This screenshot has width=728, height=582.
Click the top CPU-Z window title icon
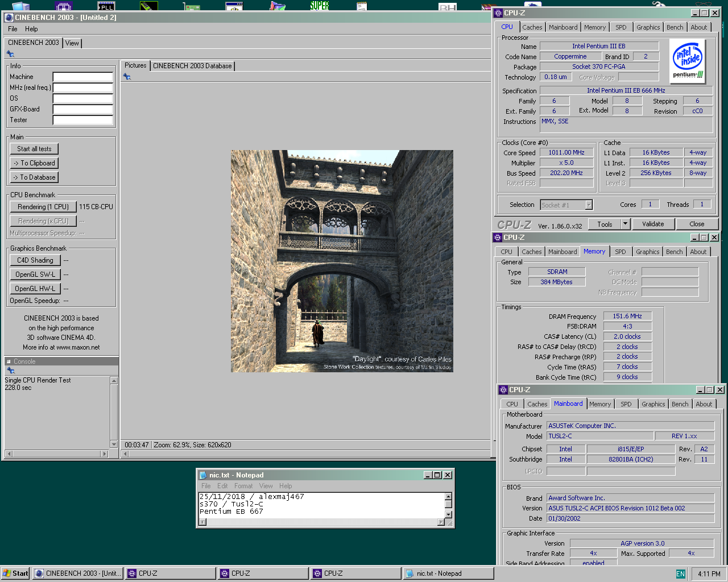[x=498, y=13]
